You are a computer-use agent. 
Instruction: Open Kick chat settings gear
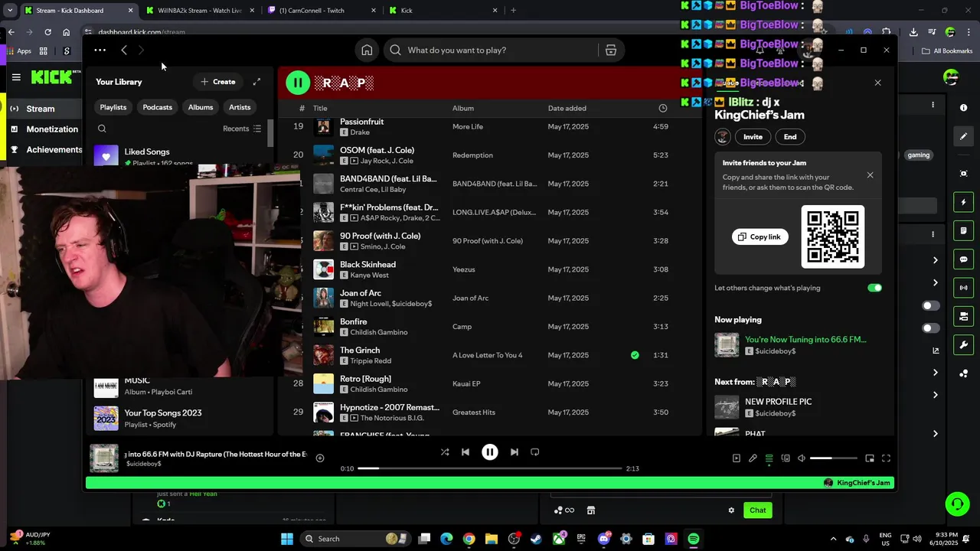click(x=731, y=510)
